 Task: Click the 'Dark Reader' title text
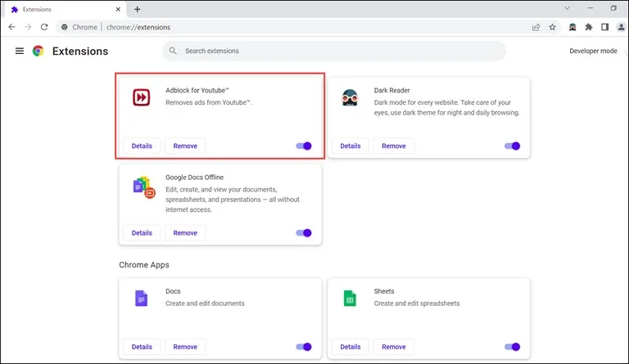392,90
